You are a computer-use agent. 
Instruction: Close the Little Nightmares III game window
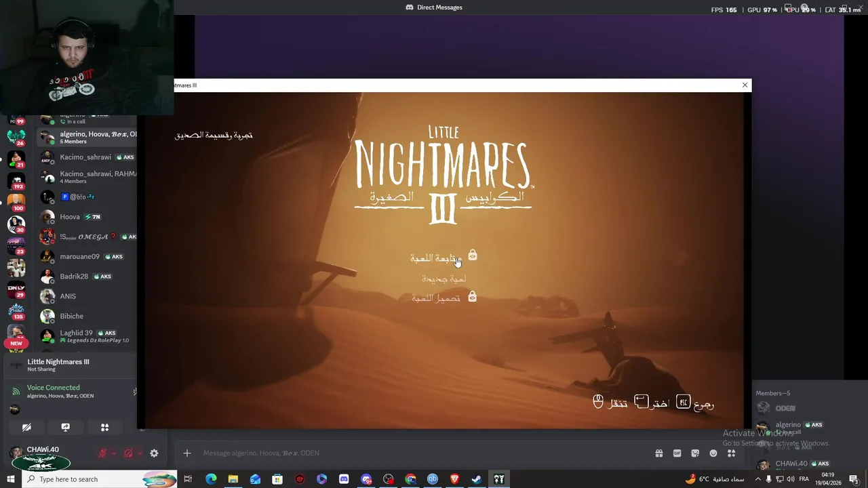[745, 85]
